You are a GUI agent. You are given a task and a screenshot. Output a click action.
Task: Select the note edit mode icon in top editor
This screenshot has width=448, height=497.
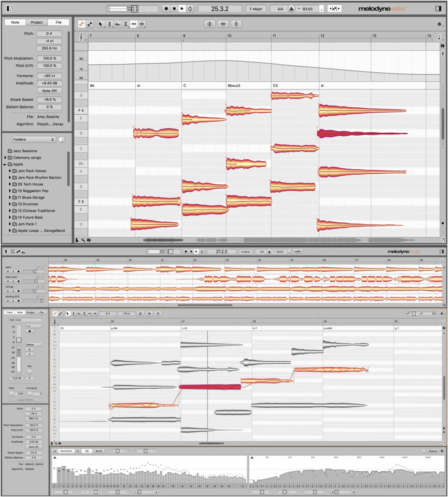coord(82,24)
